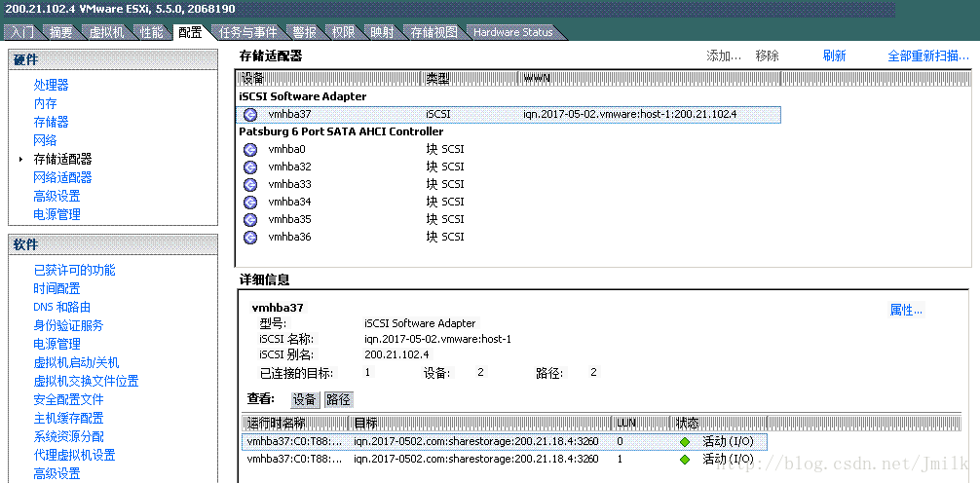
Task: Switch to the 摘要 tab
Action: [61, 32]
